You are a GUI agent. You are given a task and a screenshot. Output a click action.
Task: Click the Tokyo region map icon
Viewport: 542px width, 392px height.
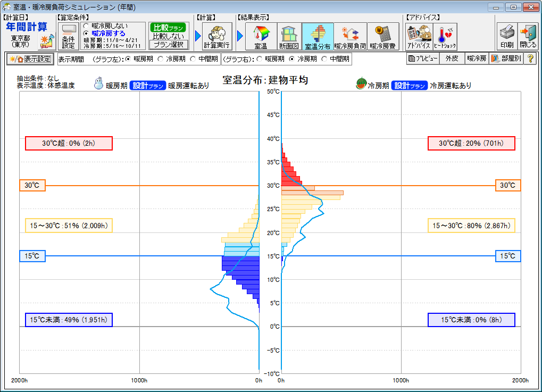pos(47,41)
